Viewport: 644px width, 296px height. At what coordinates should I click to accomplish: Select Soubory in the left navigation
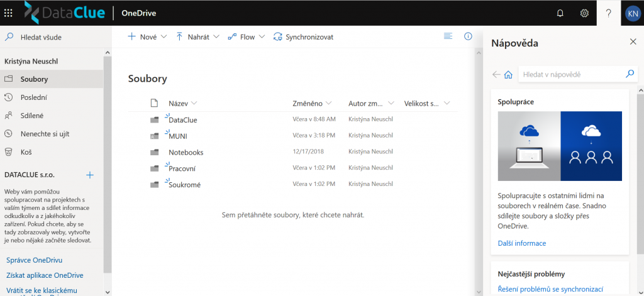[x=52, y=79]
